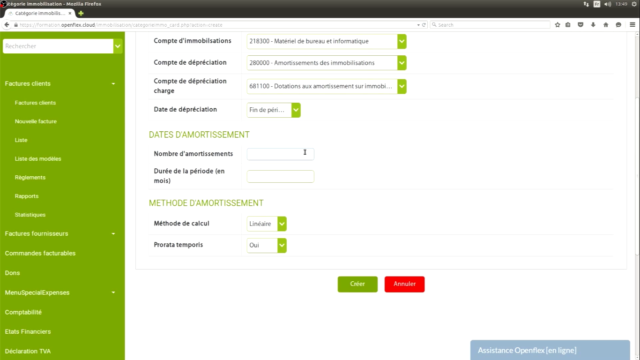Close the Catégorie immobilisation tab

coord(70,13)
